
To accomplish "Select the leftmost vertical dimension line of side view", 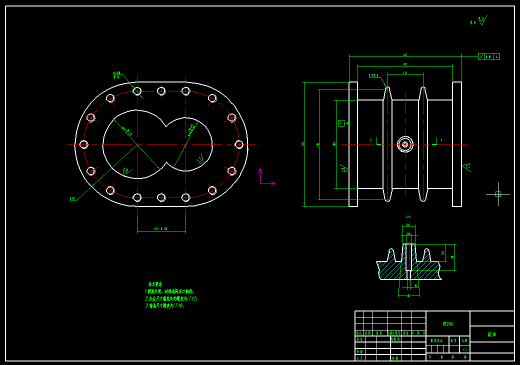I will coord(304,144).
